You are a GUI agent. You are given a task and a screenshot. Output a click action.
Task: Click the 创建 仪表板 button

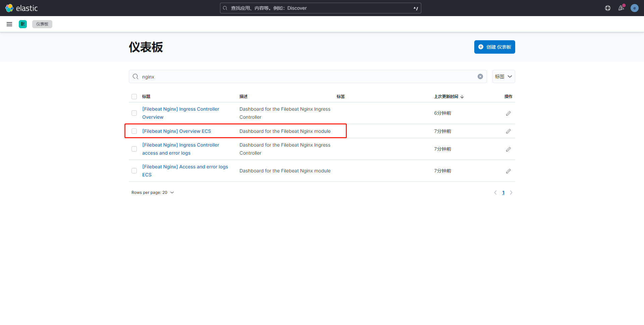tap(494, 47)
